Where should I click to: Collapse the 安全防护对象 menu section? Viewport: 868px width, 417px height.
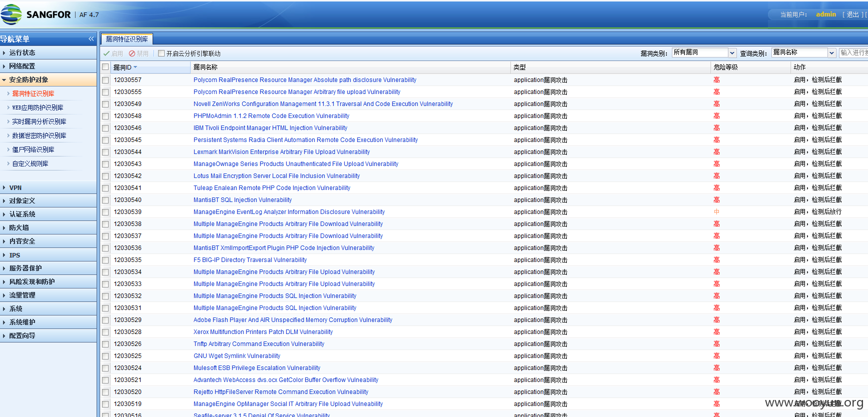[48, 79]
